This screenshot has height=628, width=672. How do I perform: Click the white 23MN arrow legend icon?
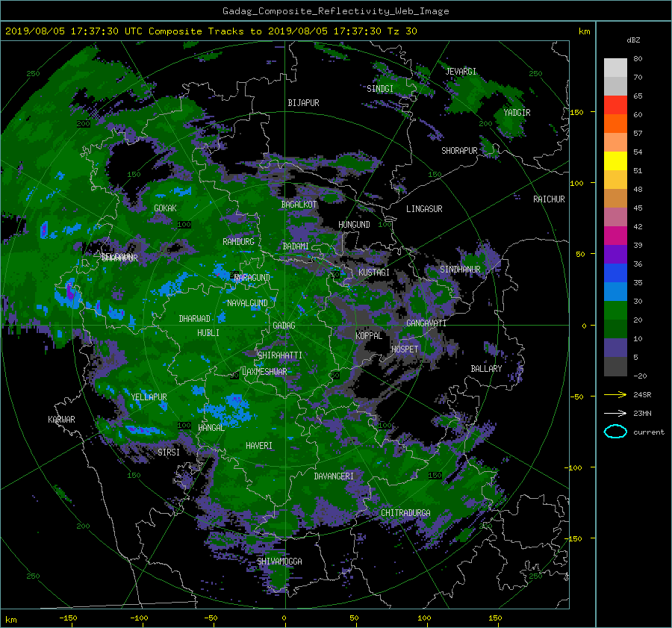(615, 413)
